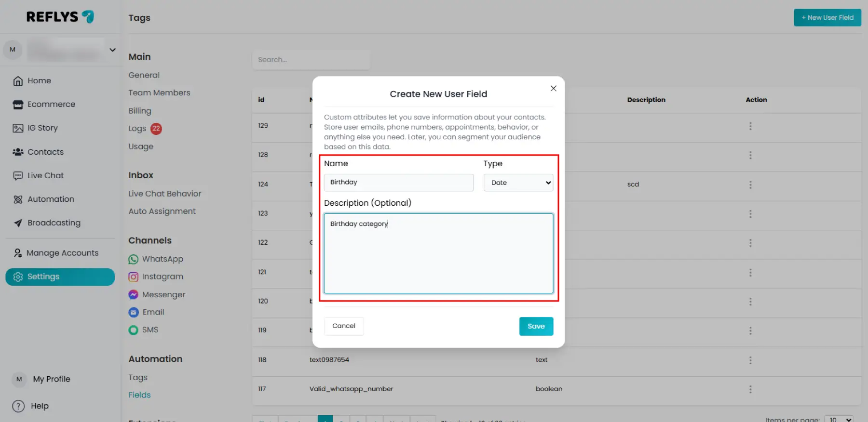
Task: Click the Name field containing Birthday
Action: click(399, 183)
